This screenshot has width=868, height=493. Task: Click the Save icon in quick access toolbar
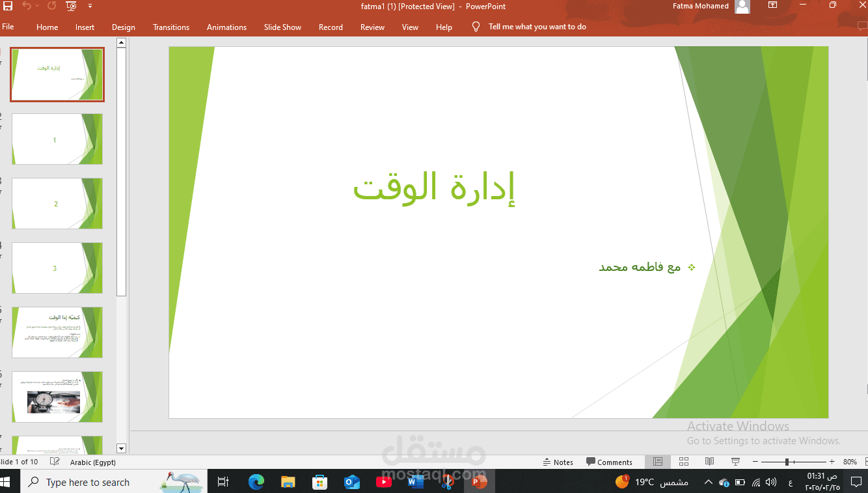click(8, 6)
